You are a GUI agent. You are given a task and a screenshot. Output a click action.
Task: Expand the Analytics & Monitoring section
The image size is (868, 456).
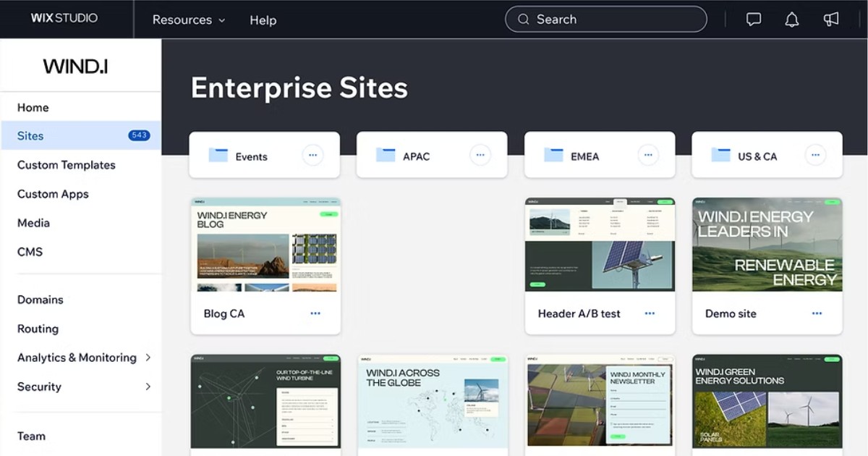point(76,358)
